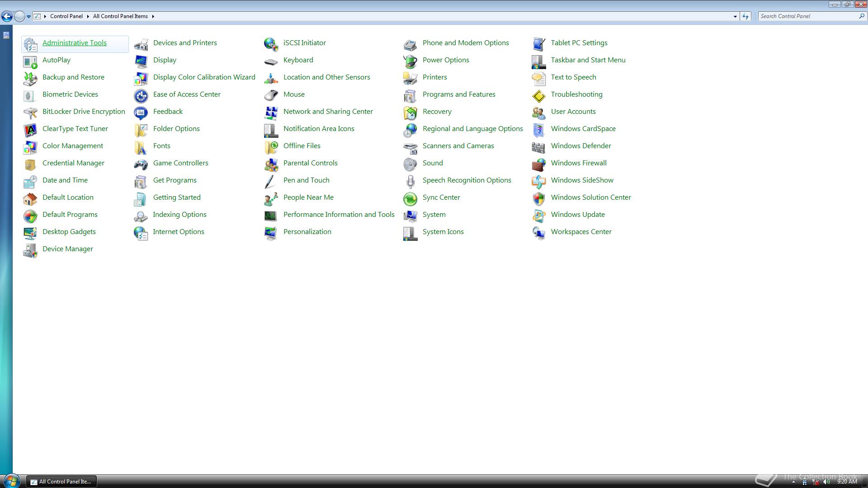Select the All Control Panel Items taskbar button

click(61, 482)
